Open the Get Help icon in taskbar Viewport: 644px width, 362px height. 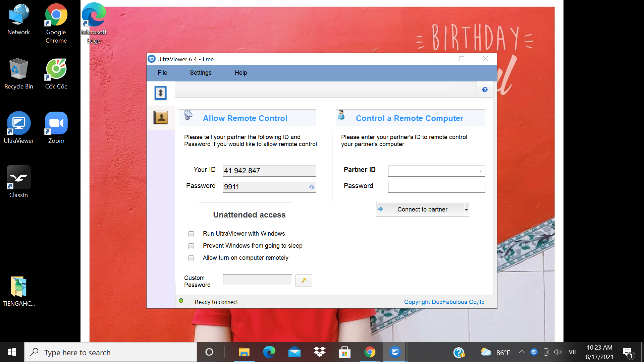[459, 352]
